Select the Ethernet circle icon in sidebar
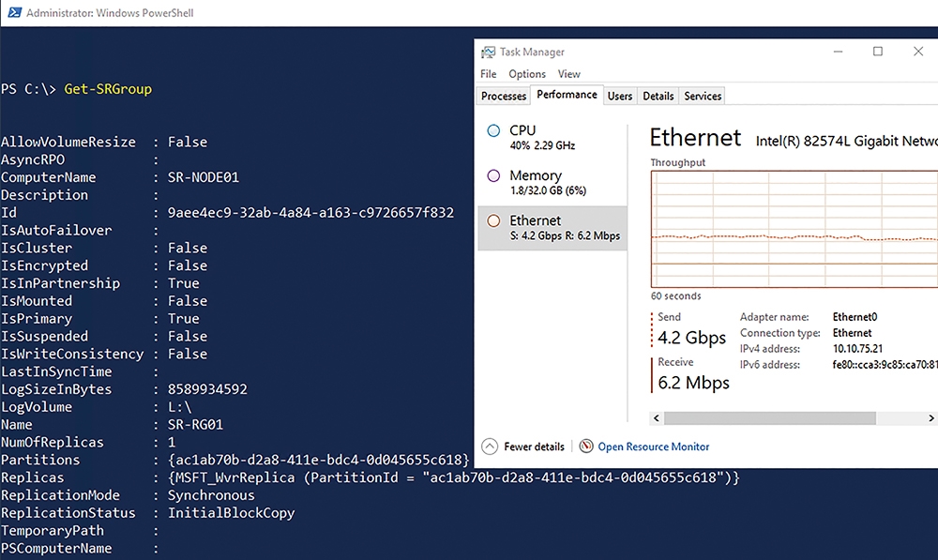The image size is (938, 560). click(x=493, y=220)
